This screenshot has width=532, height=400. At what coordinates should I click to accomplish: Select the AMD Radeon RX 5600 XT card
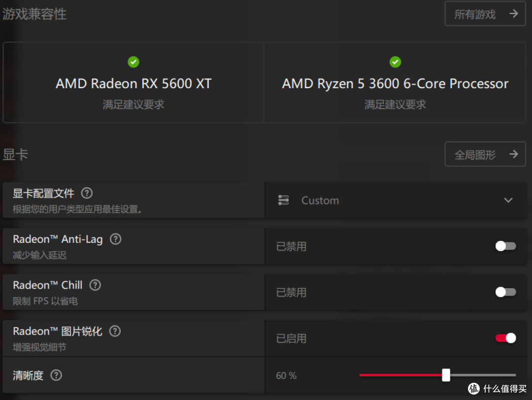click(x=133, y=82)
